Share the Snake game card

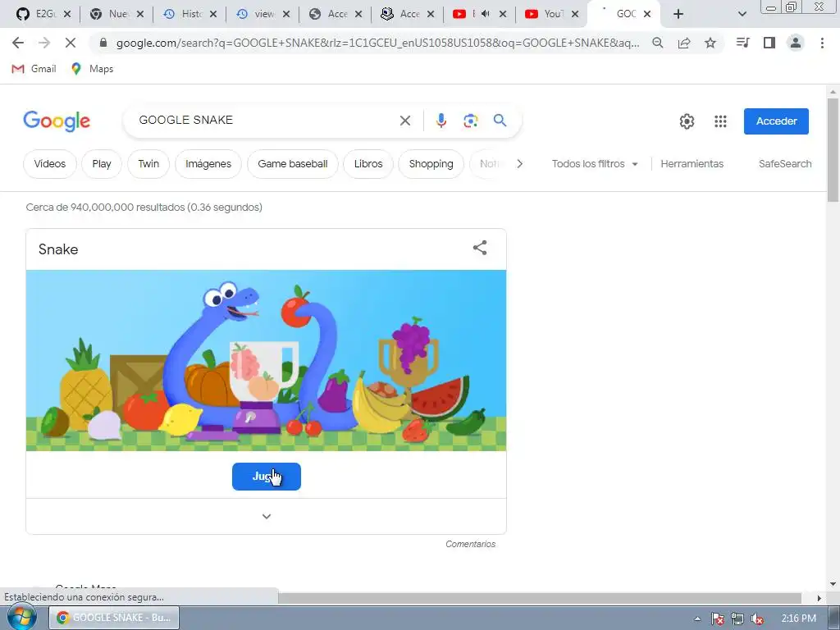(480, 248)
